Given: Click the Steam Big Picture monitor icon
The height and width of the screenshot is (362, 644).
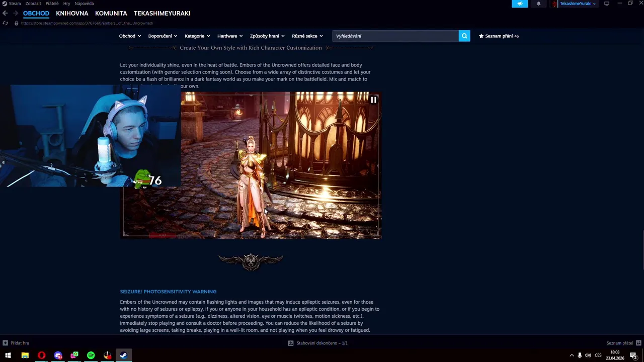Looking at the screenshot, I should [x=607, y=4].
